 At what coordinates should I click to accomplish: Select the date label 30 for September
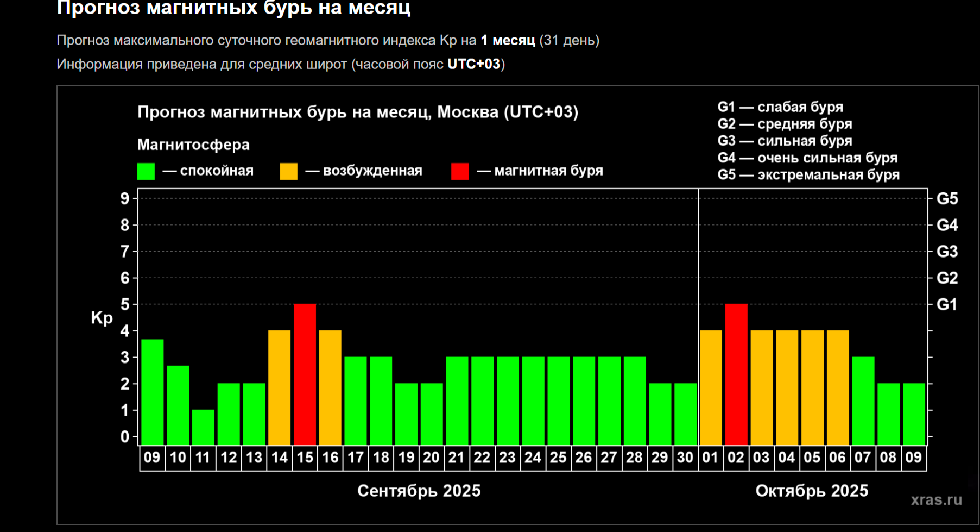[x=685, y=458]
